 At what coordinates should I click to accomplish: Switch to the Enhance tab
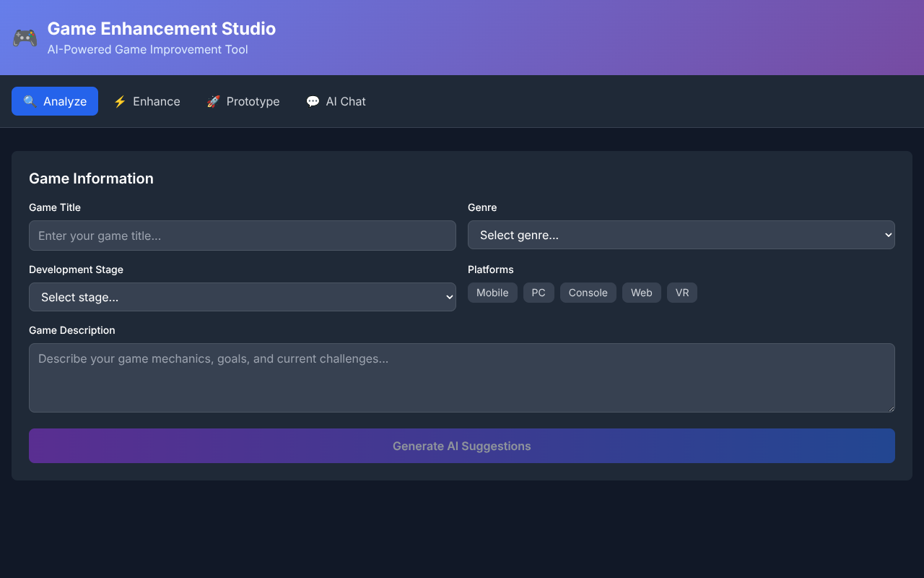[147, 101]
